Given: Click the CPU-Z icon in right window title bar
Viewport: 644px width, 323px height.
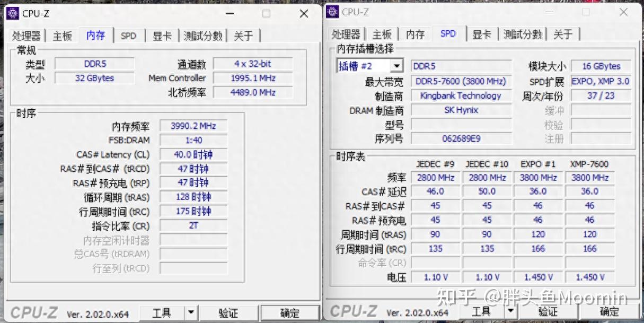Looking at the screenshot, I should 332,11.
